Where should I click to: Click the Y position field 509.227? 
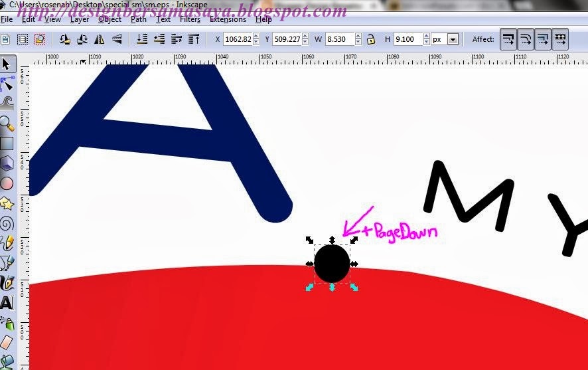click(x=287, y=39)
